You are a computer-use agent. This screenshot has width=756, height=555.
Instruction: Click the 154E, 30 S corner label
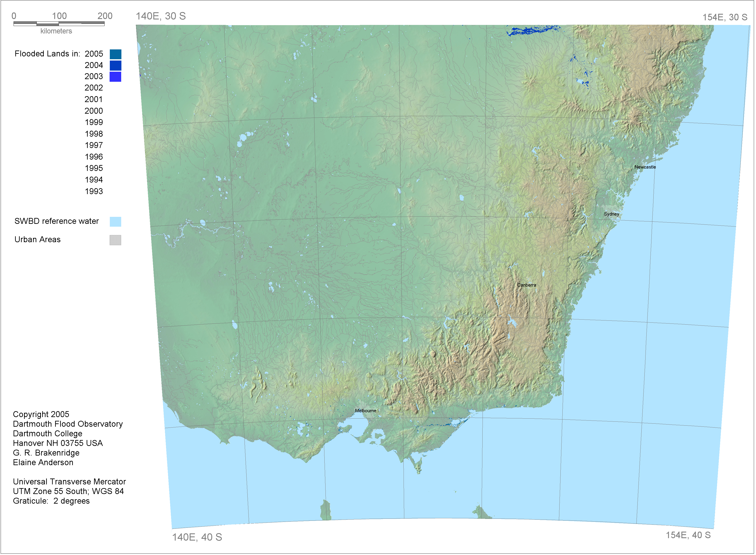725,17
